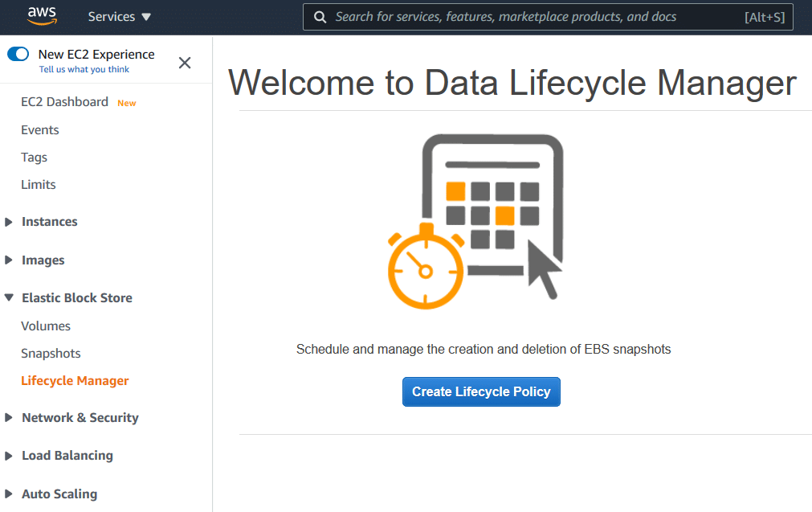812x512 pixels.
Task: Expand the Images section arrow
Action: tap(8, 260)
